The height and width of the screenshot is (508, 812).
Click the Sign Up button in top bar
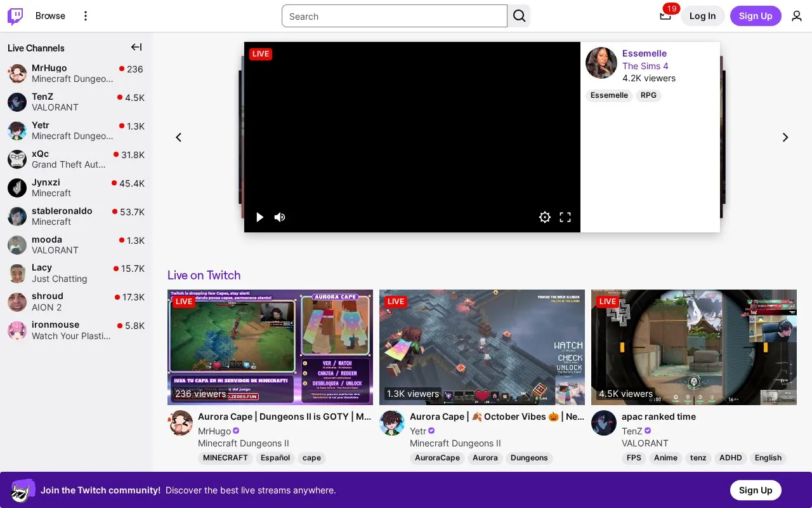coord(756,16)
